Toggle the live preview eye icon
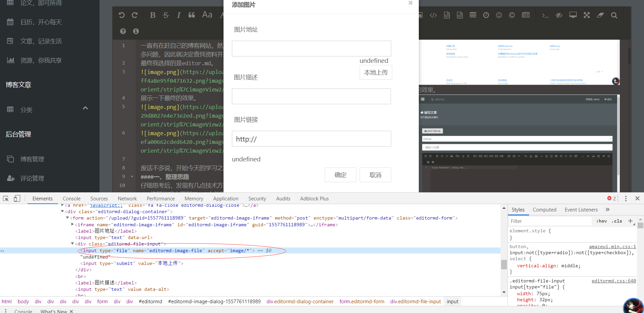644x313 pixels. point(559,15)
